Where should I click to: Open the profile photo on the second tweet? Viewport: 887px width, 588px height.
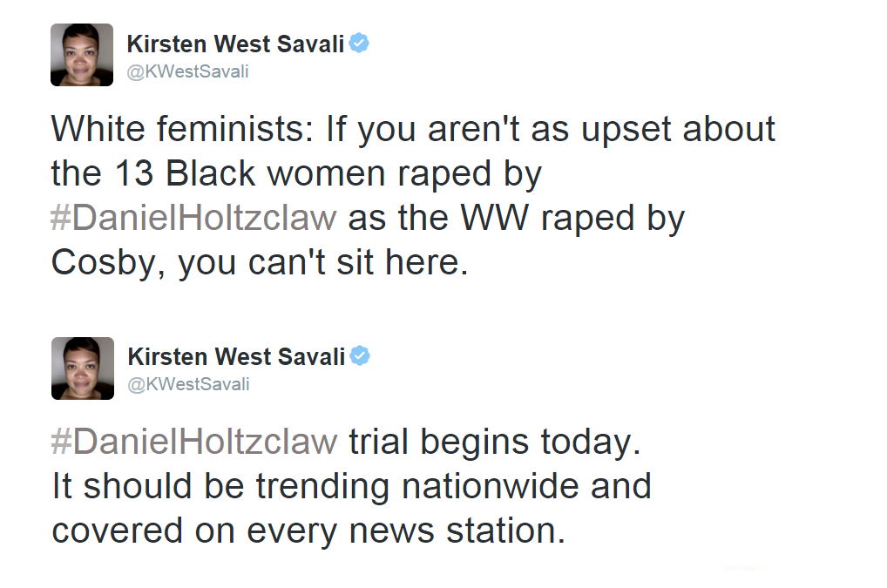click(83, 368)
